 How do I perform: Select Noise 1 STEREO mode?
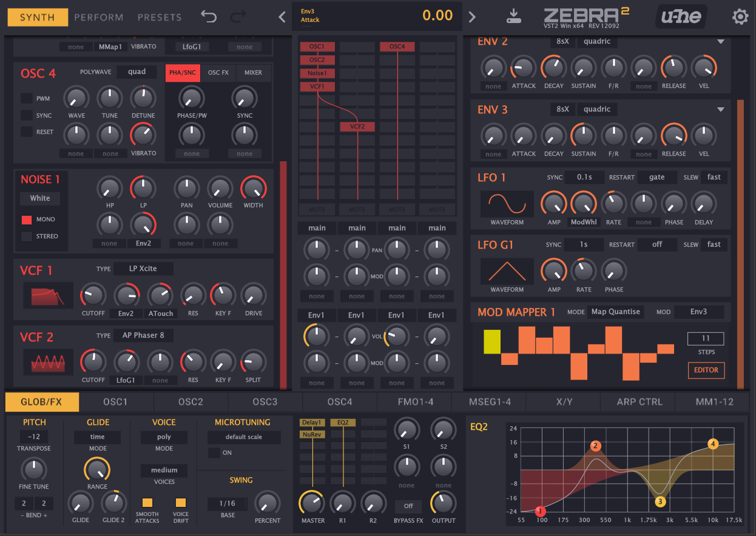tap(27, 236)
